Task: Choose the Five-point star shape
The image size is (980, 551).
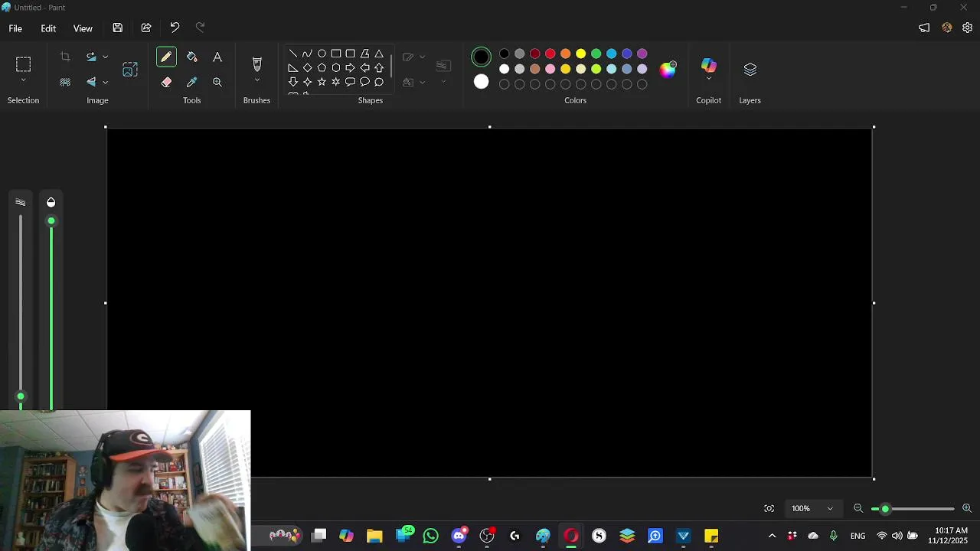Action: (x=322, y=82)
